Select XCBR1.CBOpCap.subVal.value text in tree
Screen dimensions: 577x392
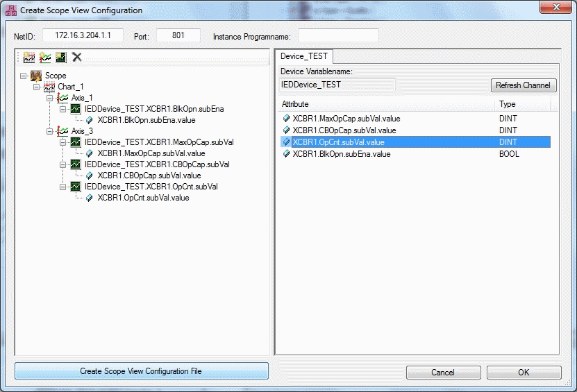tap(149, 176)
